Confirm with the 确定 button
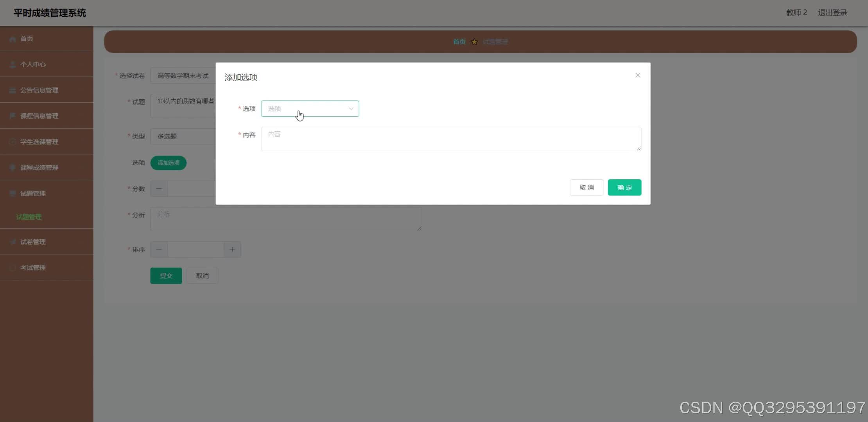 coord(624,188)
